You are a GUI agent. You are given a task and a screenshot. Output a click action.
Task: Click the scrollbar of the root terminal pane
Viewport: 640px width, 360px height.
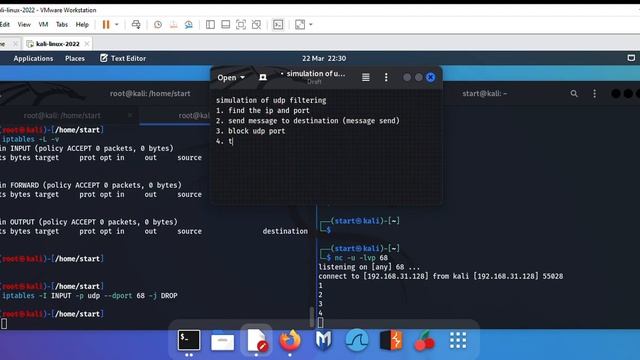[x=312, y=317]
